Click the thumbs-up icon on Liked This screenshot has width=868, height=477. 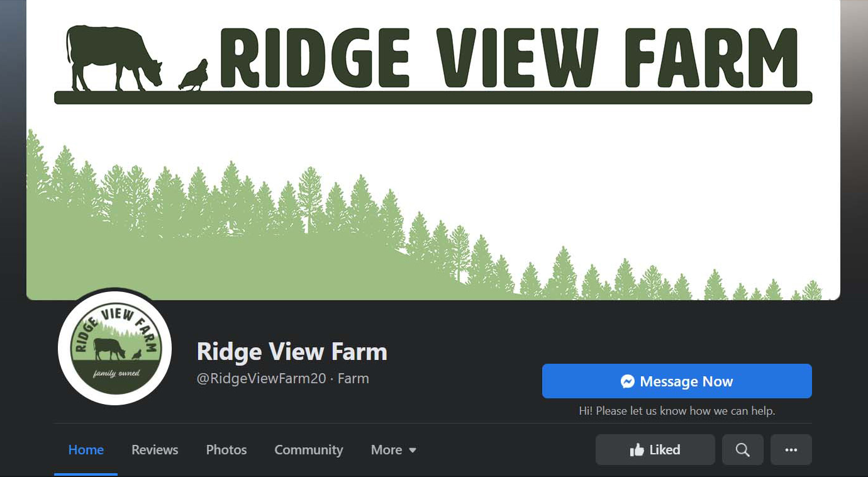pyautogui.click(x=637, y=450)
